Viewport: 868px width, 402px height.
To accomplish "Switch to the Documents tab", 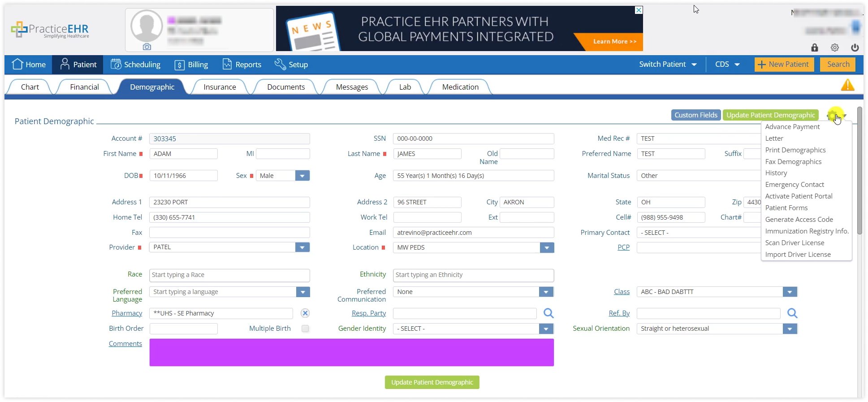I will point(286,87).
